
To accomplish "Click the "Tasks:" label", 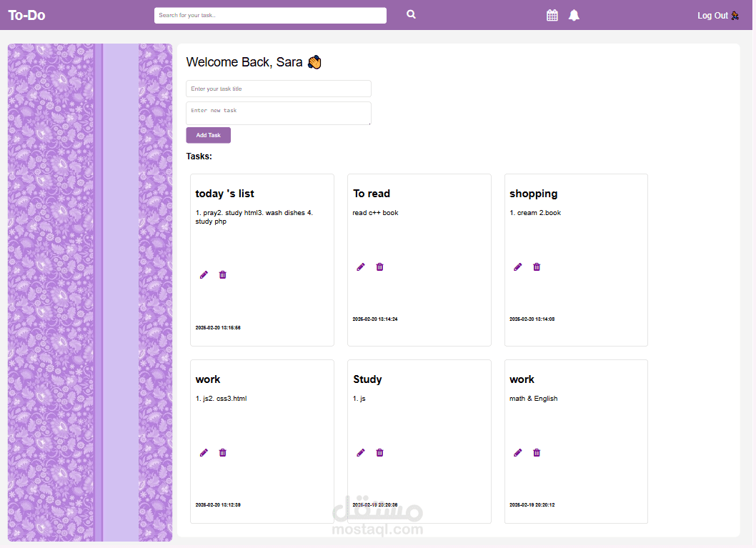I will (199, 156).
